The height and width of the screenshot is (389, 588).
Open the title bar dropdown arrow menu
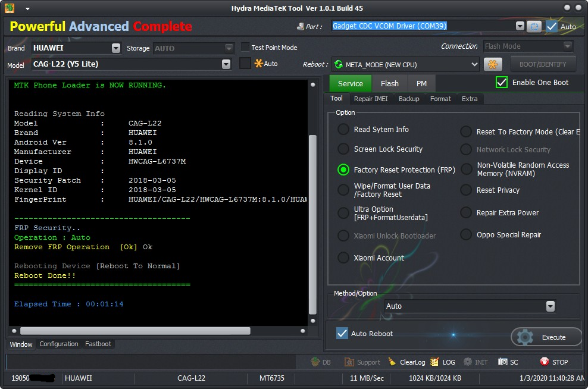pyautogui.click(x=28, y=8)
